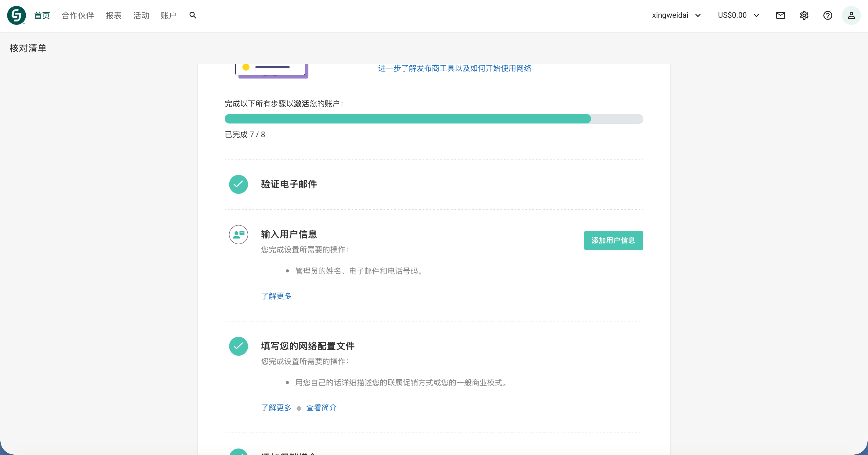Go to the 首页 menu item
The width and height of the screenshot is (868, 455).
pyautogui.click(x=42, y=16)
